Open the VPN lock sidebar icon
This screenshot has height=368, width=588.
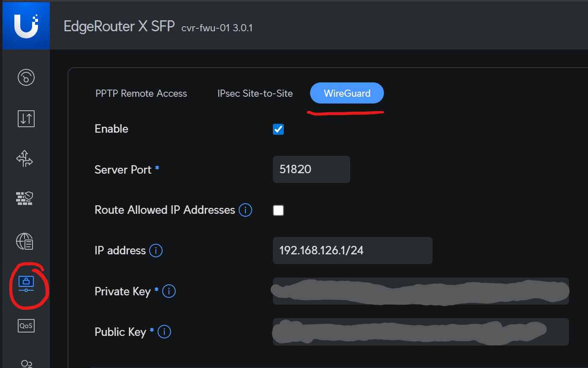coord(26,283)
